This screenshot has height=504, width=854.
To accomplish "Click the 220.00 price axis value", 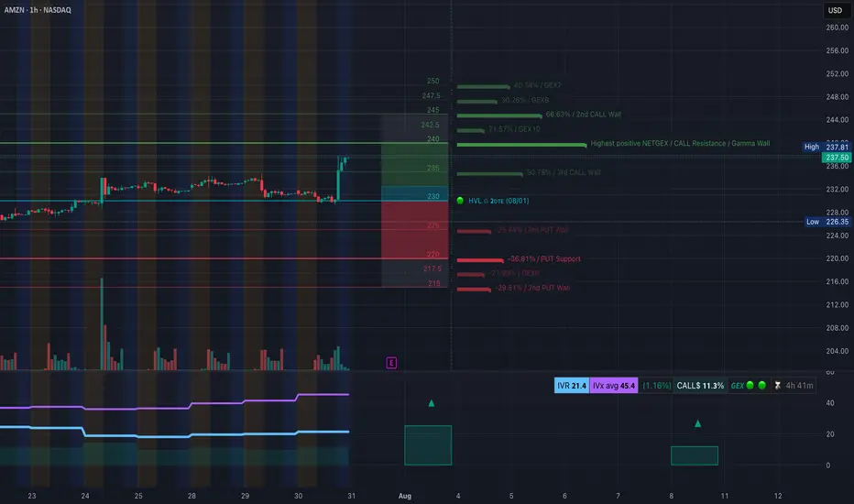I will tap(837, 258).
